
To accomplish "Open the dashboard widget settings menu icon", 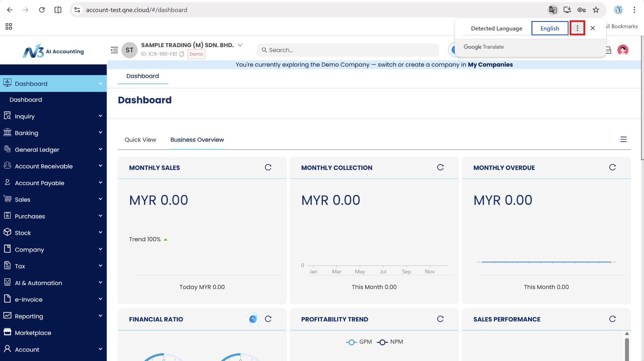I will click(623, 139).
